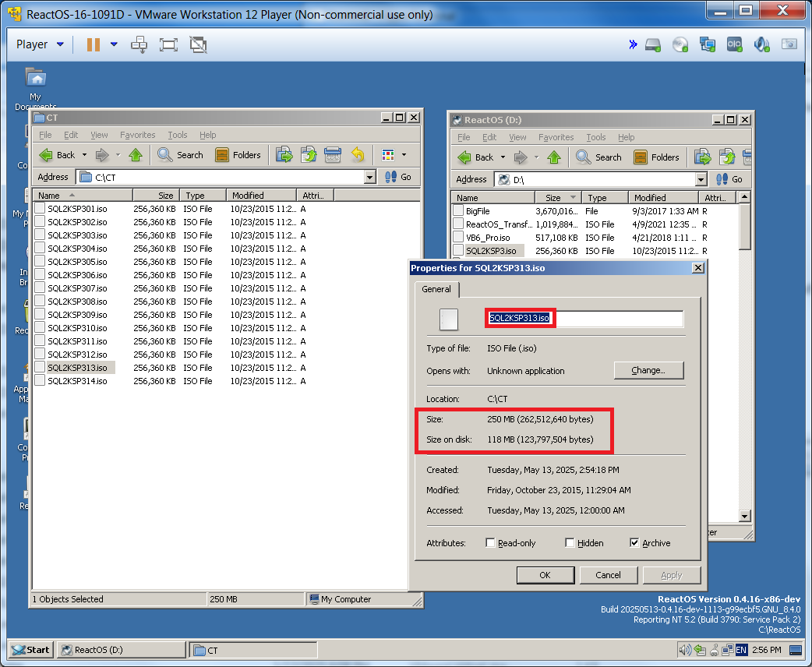Click the hard disk device icon
Screen dimensions: 812x667
(653, 45)
